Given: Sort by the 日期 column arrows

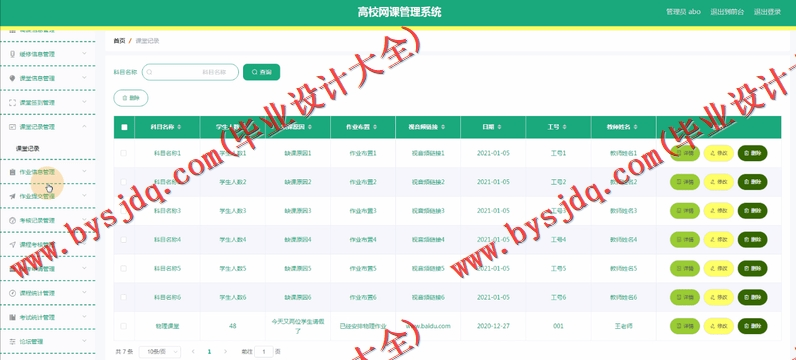Looking at the screenshot, I should tap(500, 127).
